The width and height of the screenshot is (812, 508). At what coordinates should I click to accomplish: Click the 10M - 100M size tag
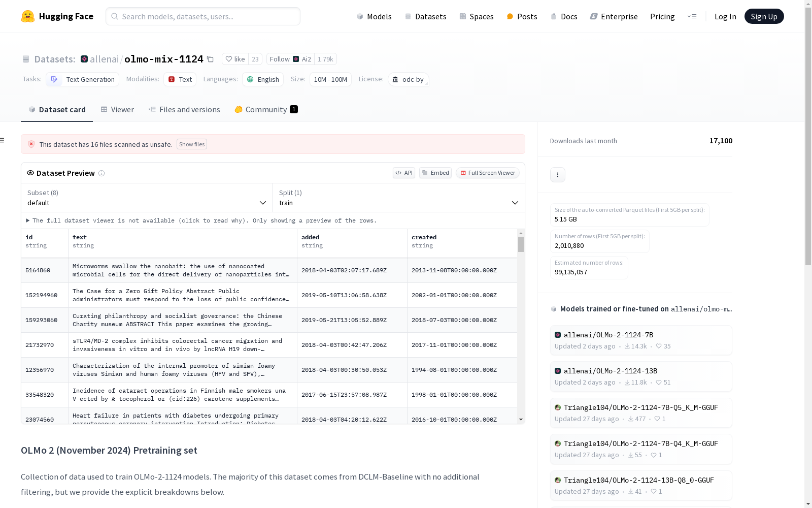coord(330,79)
